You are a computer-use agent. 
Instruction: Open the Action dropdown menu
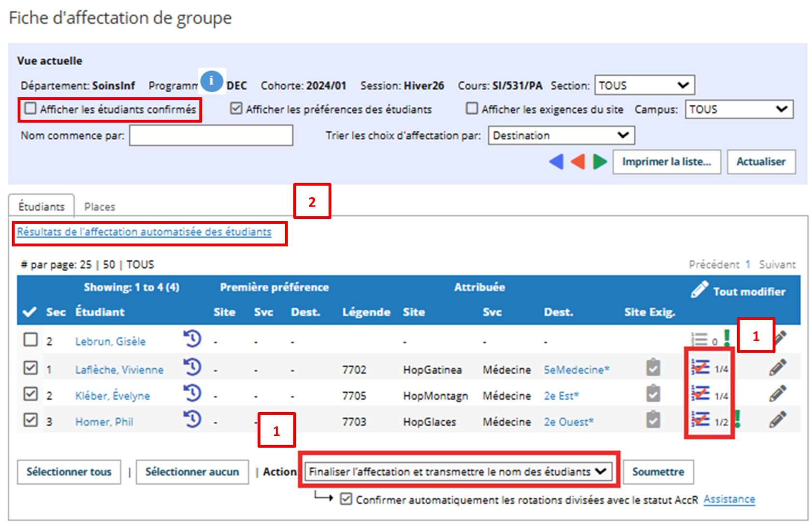(x=457, y=472)
